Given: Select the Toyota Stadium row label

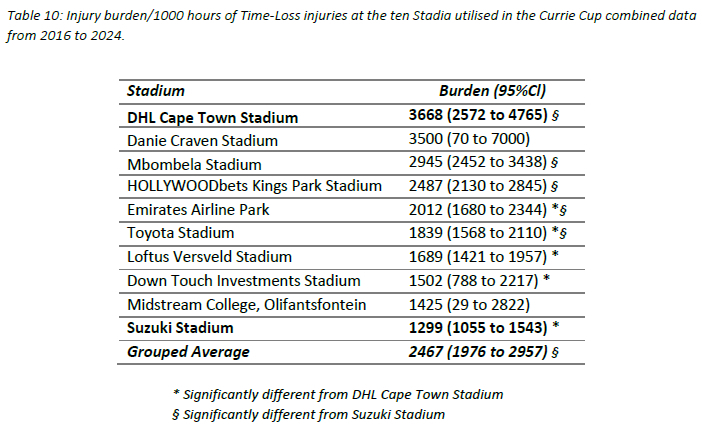Looking at the screenshot, I should point(180,233).
